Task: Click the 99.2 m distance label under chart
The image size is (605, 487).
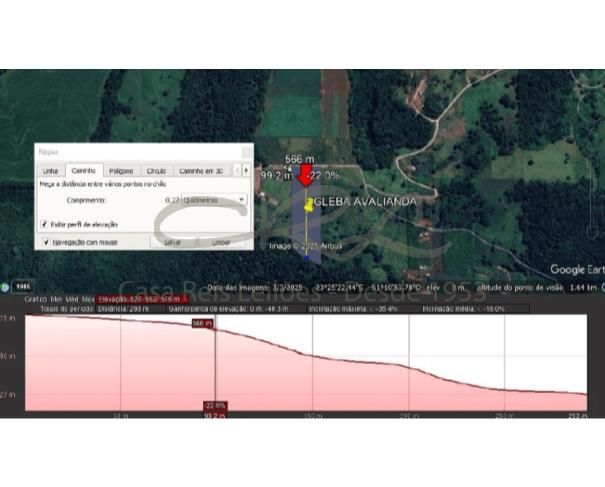Action: pos(215,415)
